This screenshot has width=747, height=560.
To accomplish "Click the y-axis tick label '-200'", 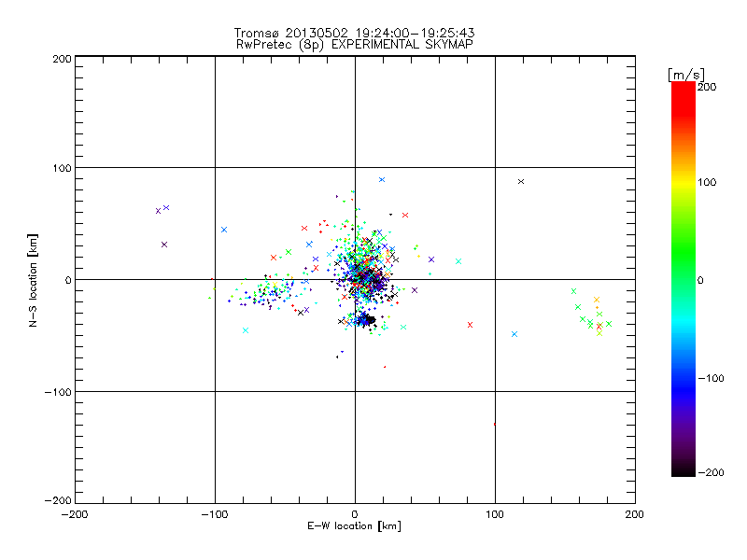I will pyautogui.click(x=58, y=500).
